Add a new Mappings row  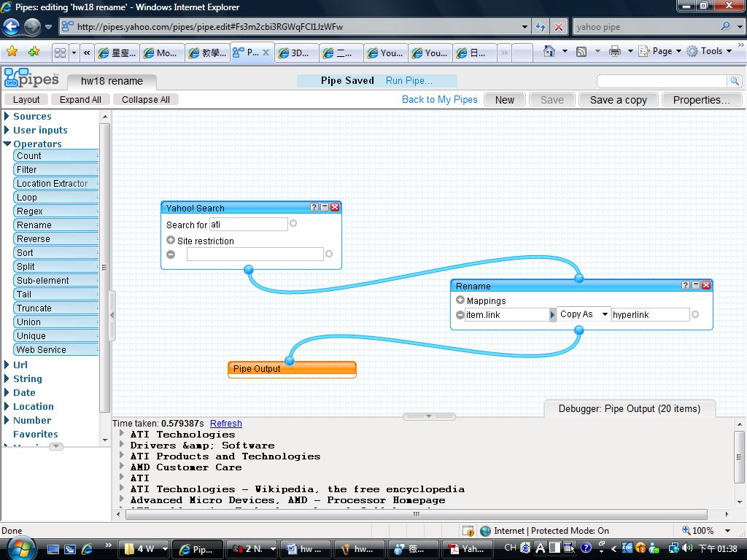pos(460,300)
